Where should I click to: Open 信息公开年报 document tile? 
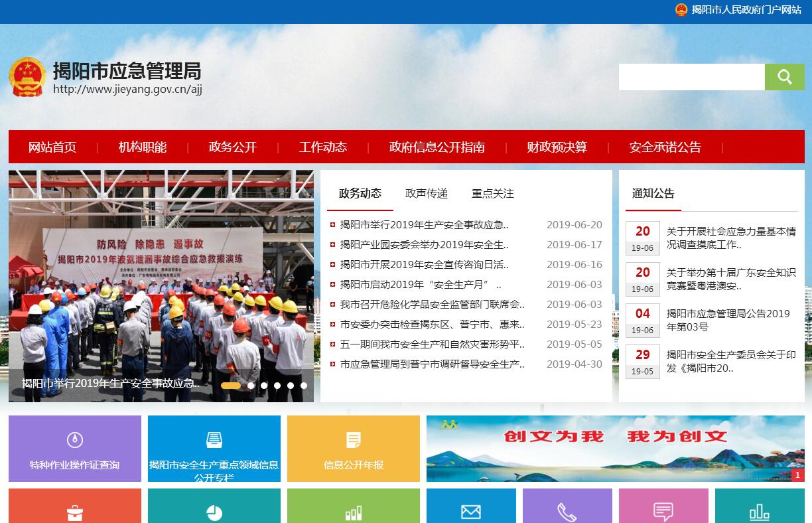click(x=353, y=449)
